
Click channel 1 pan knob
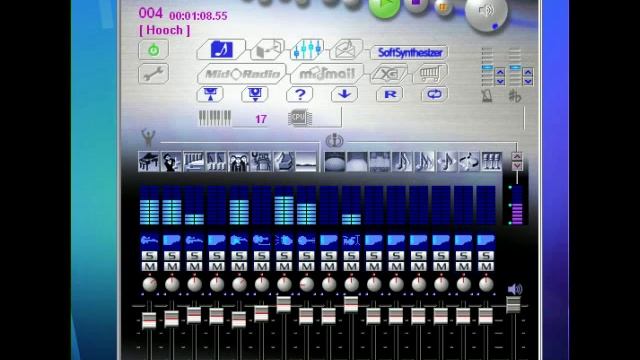coord(150,284)
